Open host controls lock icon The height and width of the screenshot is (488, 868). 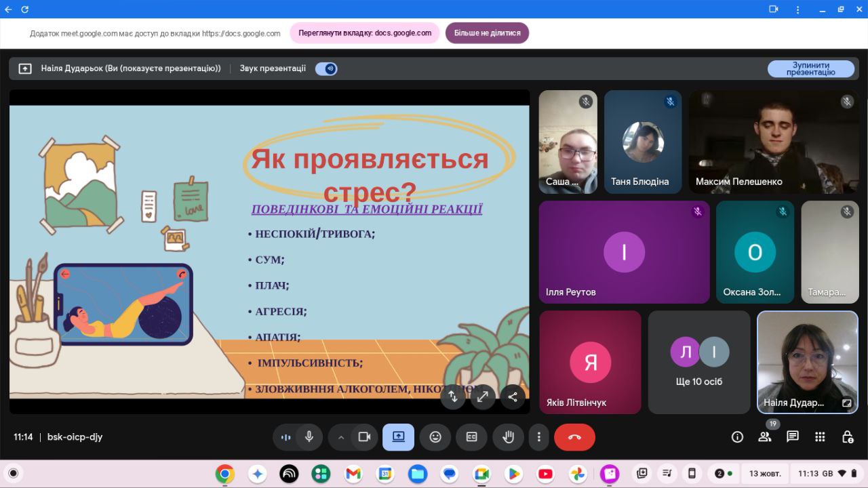point(847,437)
